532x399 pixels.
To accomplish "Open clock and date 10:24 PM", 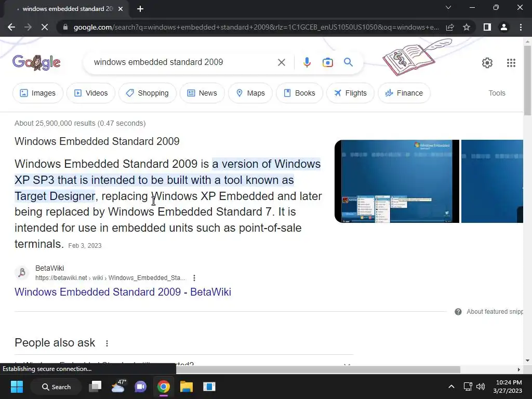I will [x=508, y=387].
